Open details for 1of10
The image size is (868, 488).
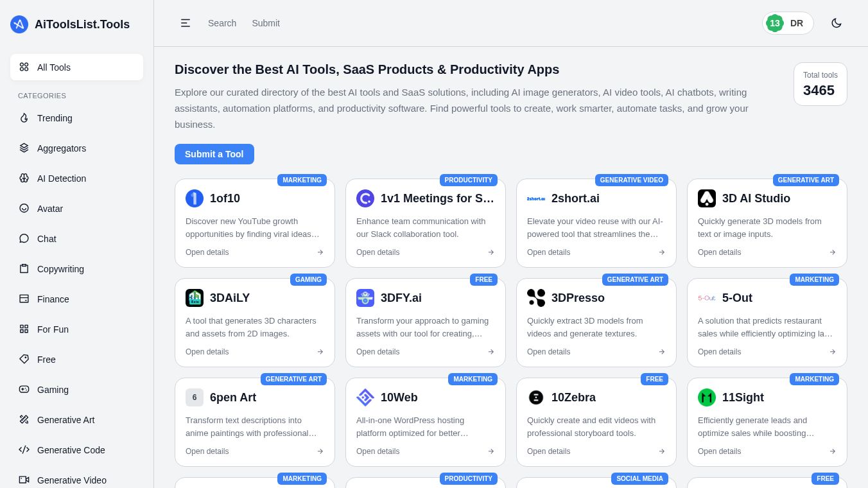[x=255, y=252]
